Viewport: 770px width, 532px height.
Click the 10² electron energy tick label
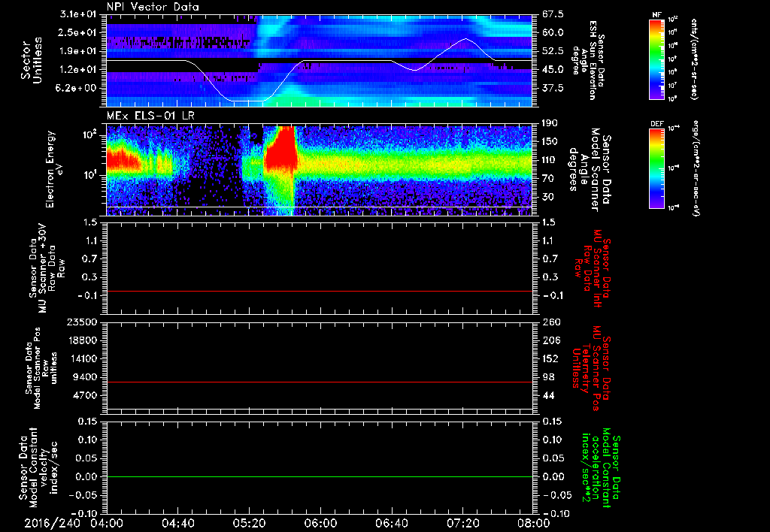tap(90, 135)
